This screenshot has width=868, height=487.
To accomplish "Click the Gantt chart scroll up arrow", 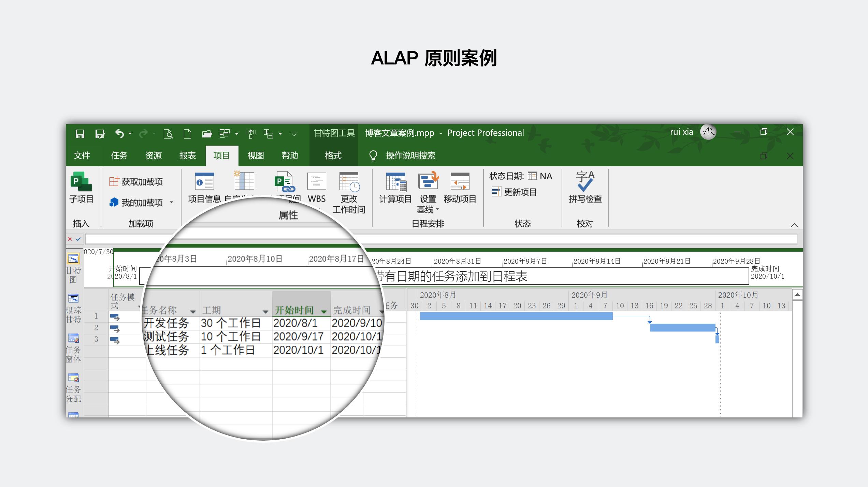I will pyautogui.click(x=797, y=295).
